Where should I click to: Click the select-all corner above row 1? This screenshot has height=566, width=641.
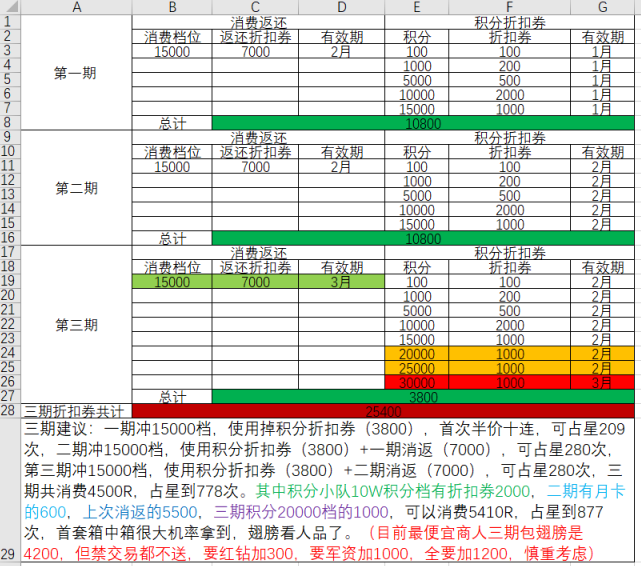pyautogui.click(x=9, y=7)
